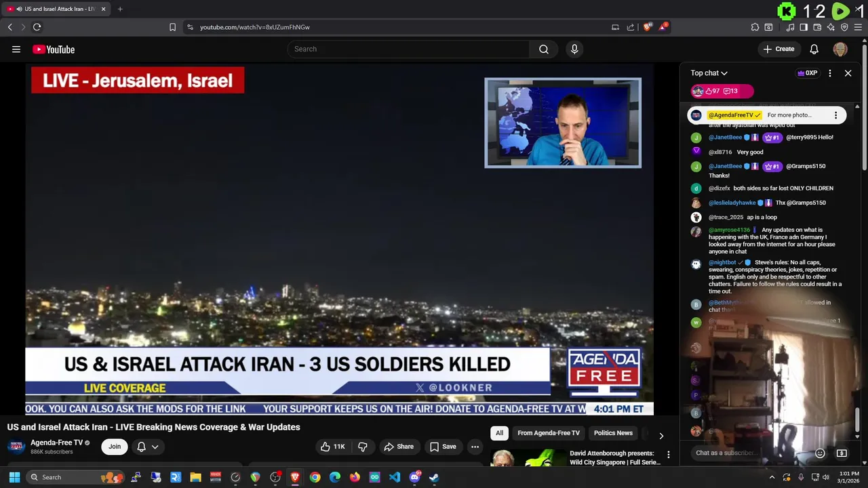
Task: Select the From Agenda-Free TV chip
Action: [549, 433]
